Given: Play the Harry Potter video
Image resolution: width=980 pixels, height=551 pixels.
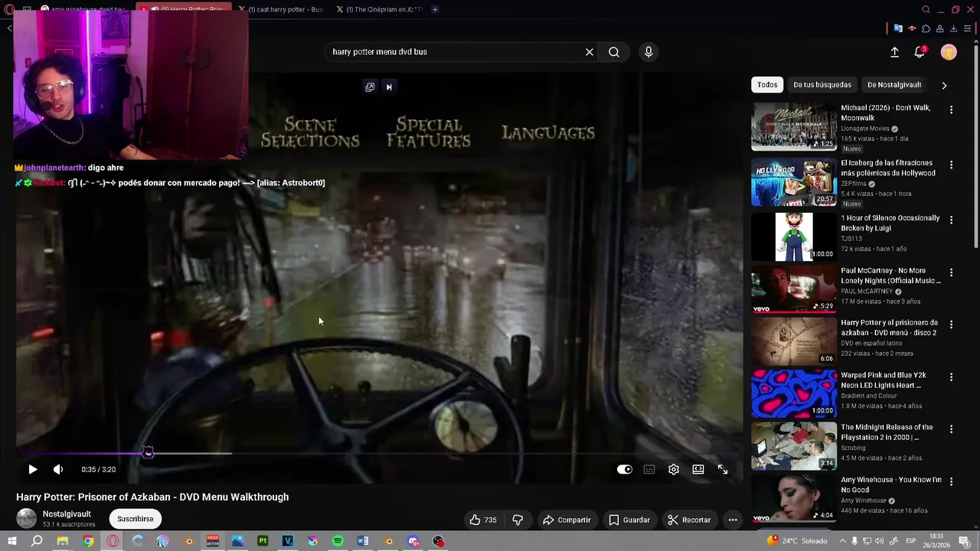Looking at the screenshot, I should (x=32, y=469).
